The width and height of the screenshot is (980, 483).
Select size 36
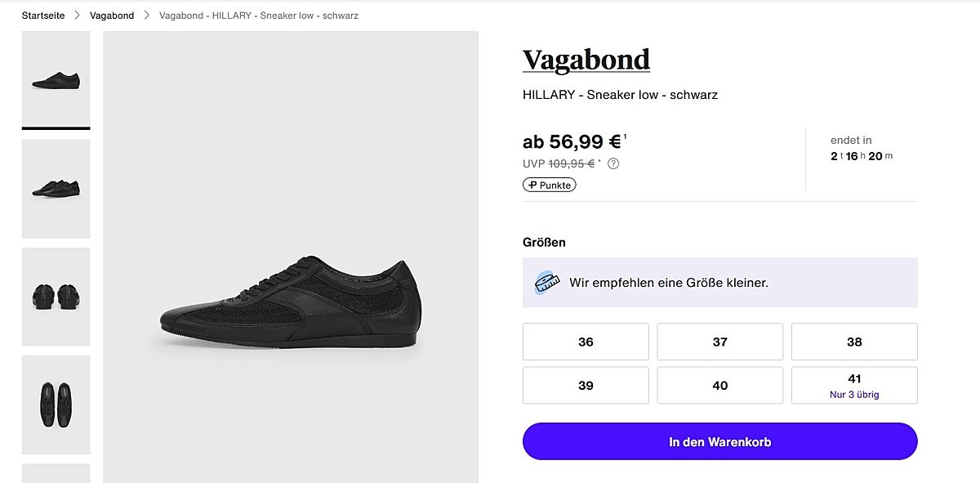(x=586, y=342)
